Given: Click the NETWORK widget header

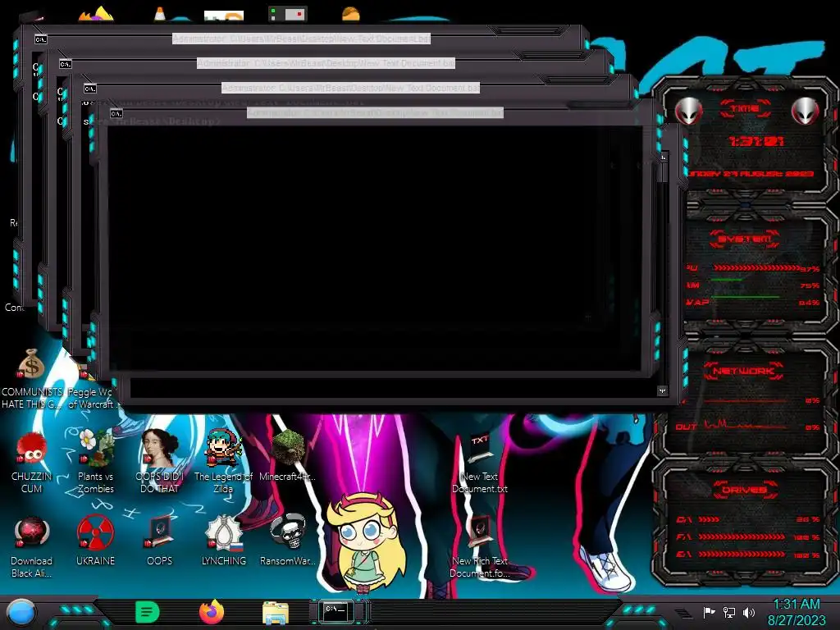Looking at the screenshot, I should tap(743, 371).
